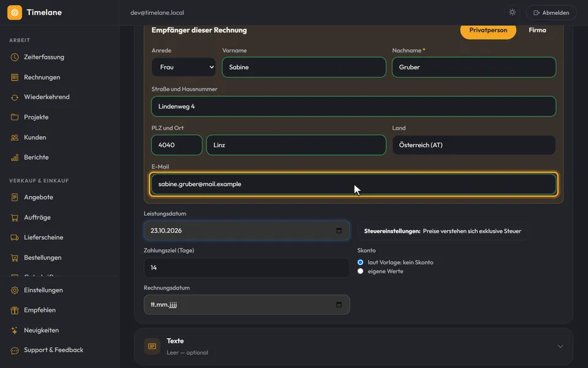The image size is (588, 368).
Task: Click the Neuigkeiten sparkle icon
Action: (x=15, y=331)
